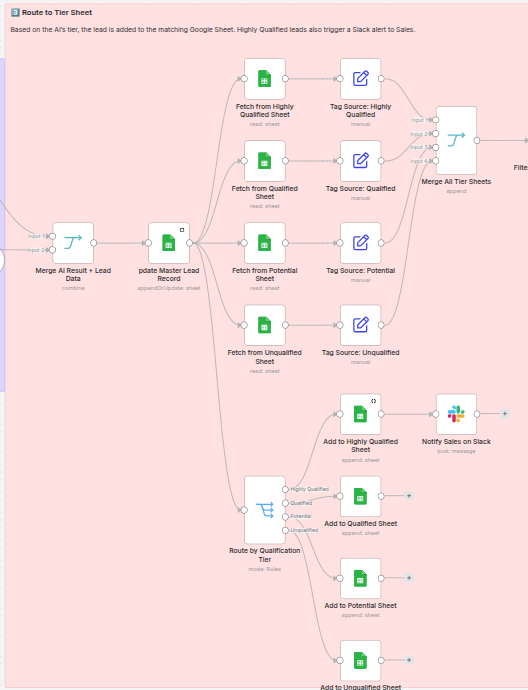Image resolution: width=528 pixels, height=690 pixels.
Task: Click the 'post: message' subtitle under Slack node
Action: 456,451
